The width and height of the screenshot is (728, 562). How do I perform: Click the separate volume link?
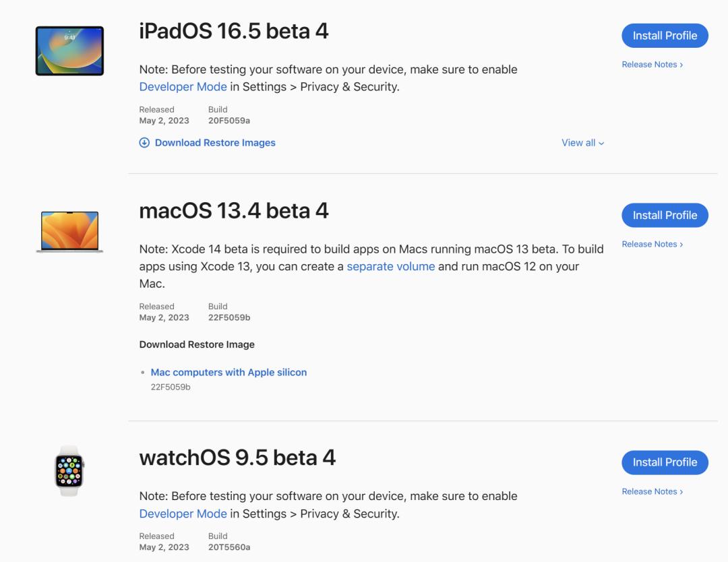tap(391, 266)
